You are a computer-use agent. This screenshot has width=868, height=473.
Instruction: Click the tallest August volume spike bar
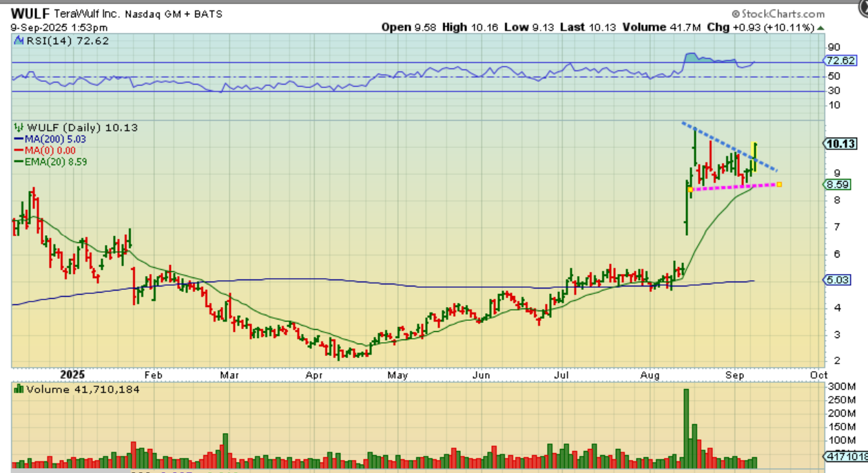click(x=686, y=427)
